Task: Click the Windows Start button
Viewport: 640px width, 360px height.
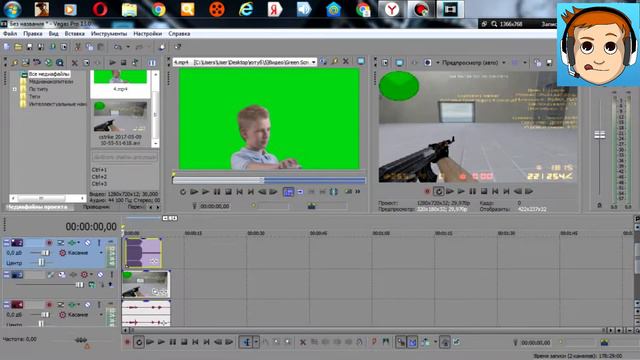Action: point(12,9)
